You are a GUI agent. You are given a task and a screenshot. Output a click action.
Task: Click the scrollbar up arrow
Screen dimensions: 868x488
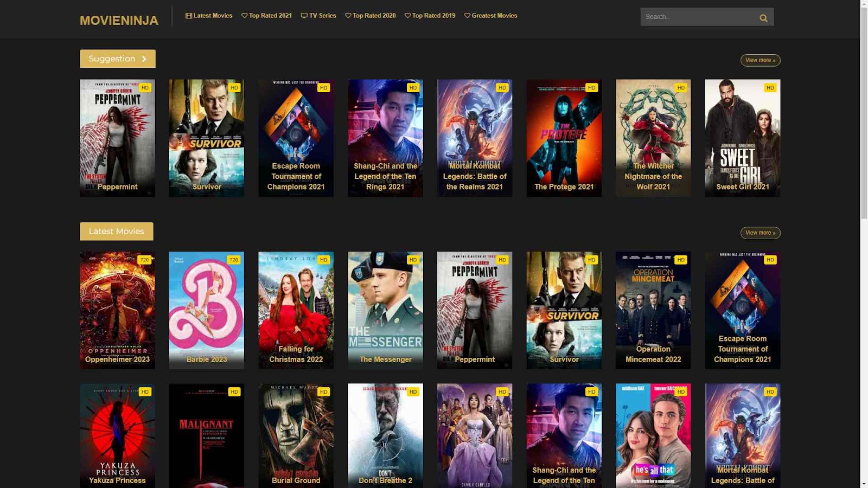pos(864,4)
